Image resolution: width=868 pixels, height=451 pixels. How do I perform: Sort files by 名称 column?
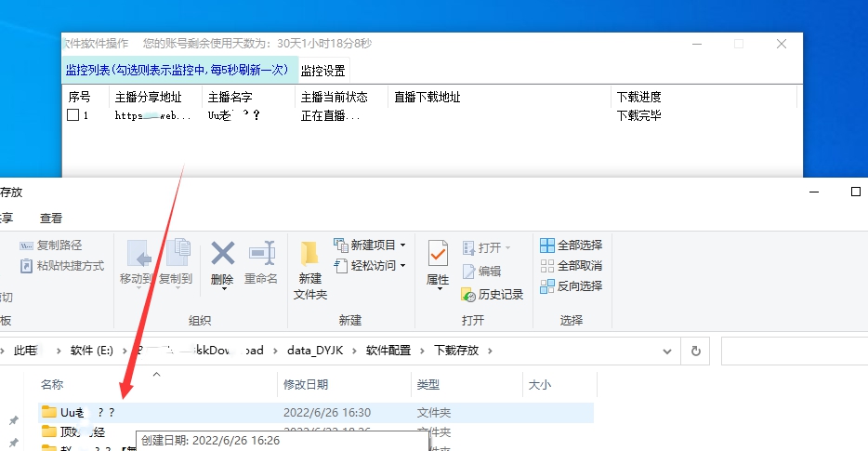[53, 385]
